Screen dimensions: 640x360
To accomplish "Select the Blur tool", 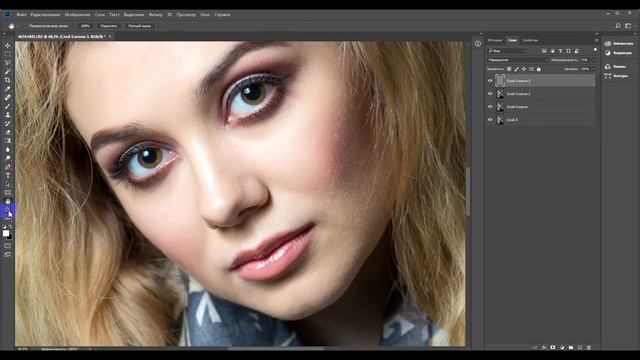I will (x=7, y=149).
